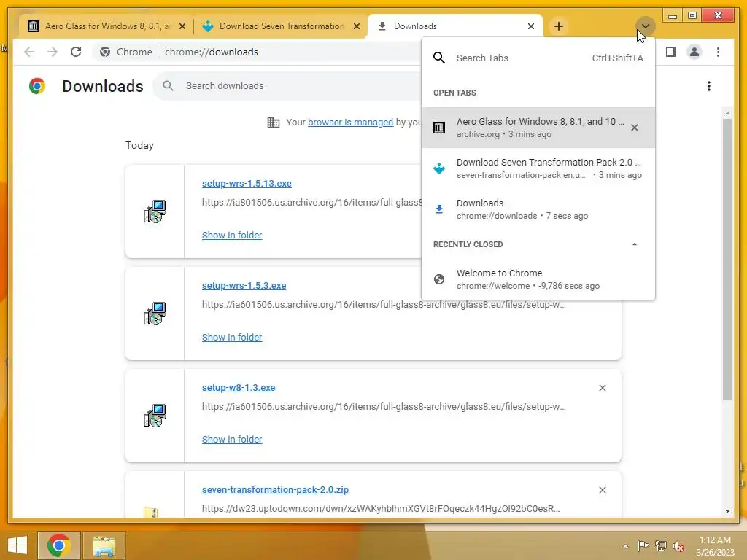The image size is (747, 560).
Task: Focus the chrome://downloads address bar
Action: coord(212,52)
